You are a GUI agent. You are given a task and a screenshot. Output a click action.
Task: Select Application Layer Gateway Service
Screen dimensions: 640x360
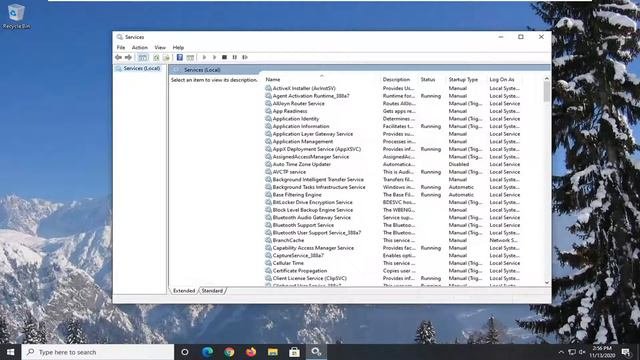313,134
